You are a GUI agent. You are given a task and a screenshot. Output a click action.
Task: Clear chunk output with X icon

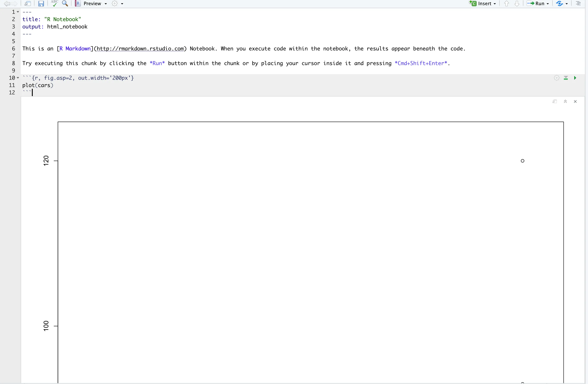tap(575, 101)
